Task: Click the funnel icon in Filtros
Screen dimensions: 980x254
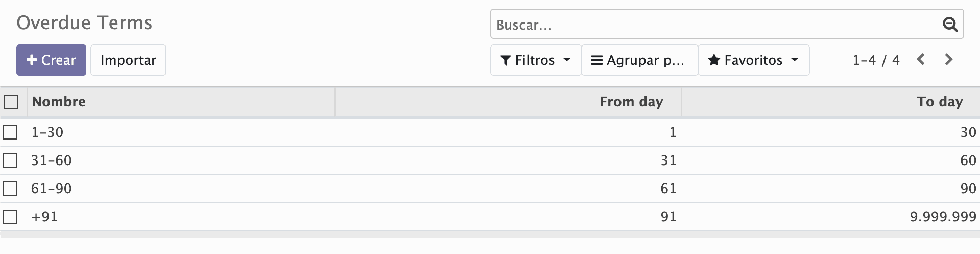Action: click(506, 60)
